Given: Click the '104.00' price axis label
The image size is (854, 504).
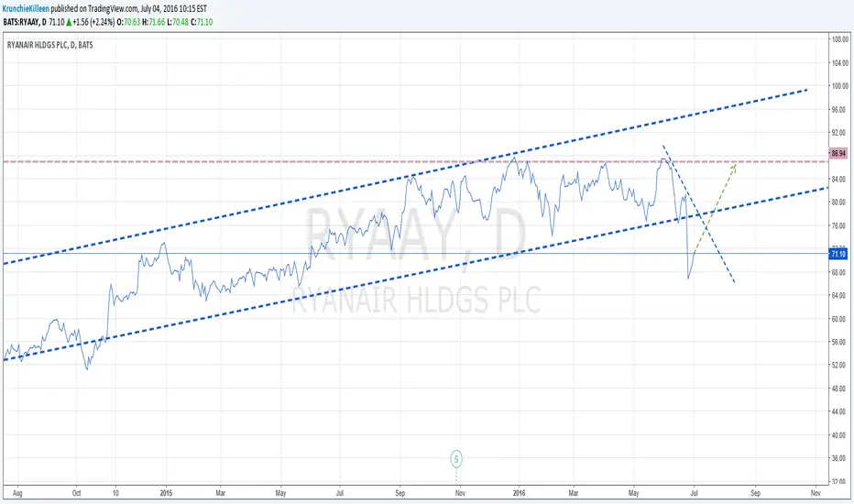Looking at the screenshot, I should [x=839, y=63].
